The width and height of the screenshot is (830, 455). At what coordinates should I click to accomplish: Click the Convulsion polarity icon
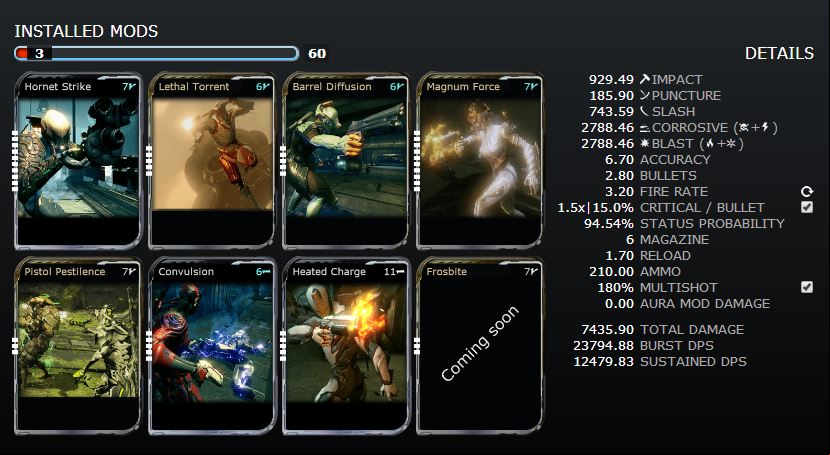[x=267, y=271]
